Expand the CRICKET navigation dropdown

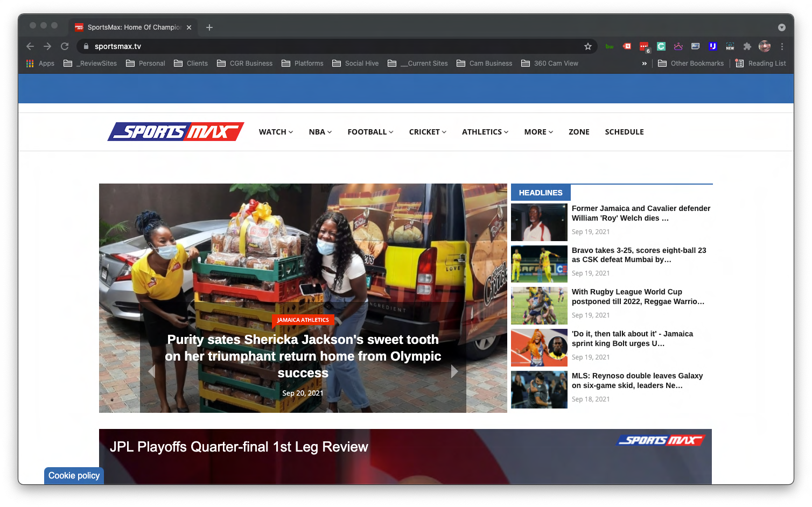pyautogui.click(x=427, y=132)
